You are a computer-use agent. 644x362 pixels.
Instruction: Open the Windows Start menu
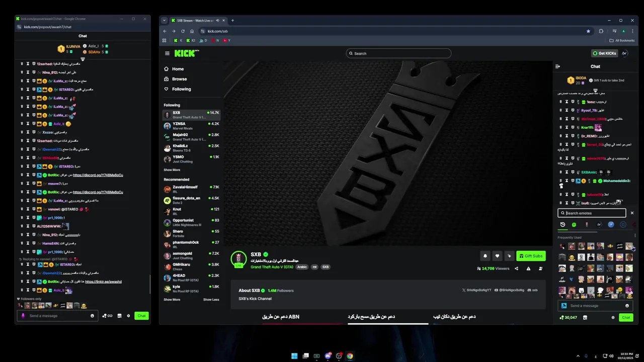pos(294,356)
